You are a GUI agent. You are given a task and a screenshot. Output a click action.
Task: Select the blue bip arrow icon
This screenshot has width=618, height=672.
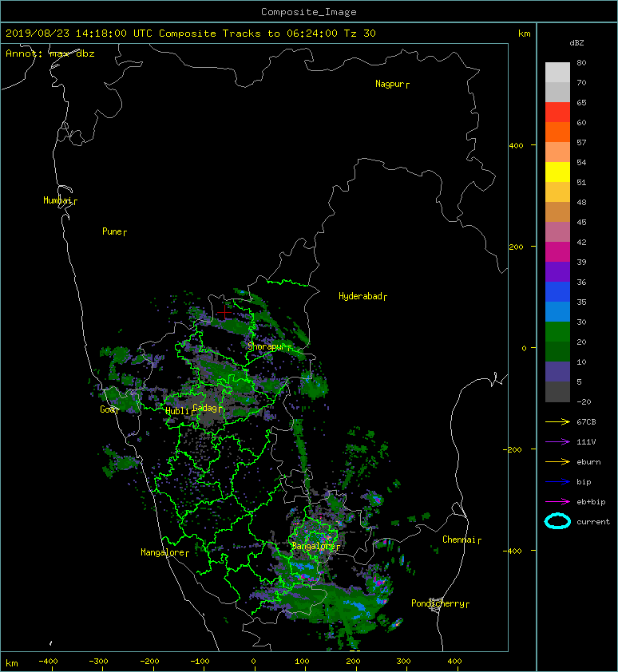click(x=557, y=482)
